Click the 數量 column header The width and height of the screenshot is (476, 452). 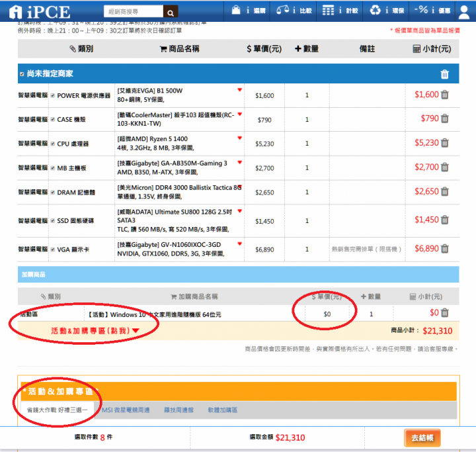(x=307, y=48)
